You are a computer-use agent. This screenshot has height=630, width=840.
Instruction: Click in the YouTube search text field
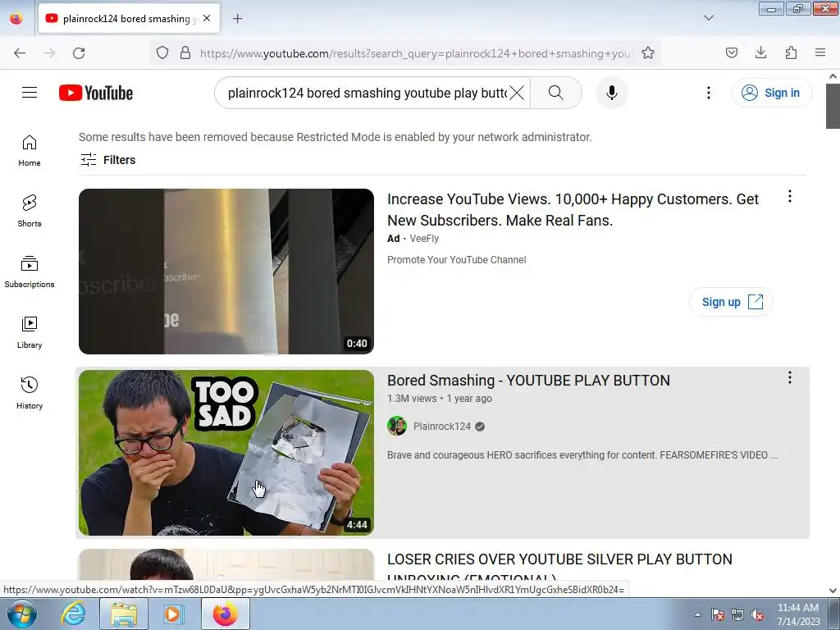tap(367, 93)
